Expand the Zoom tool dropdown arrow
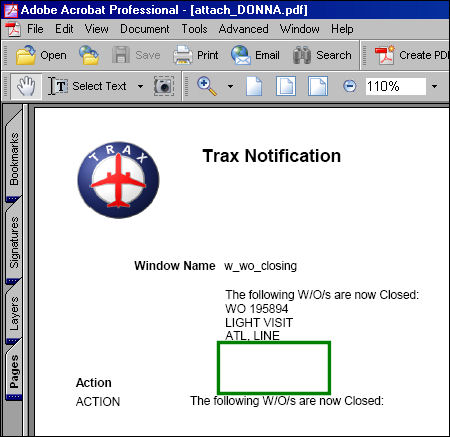 (230, 86)
